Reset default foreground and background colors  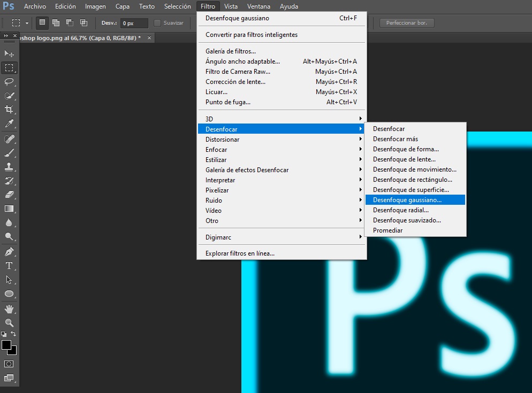click(4, 334)
